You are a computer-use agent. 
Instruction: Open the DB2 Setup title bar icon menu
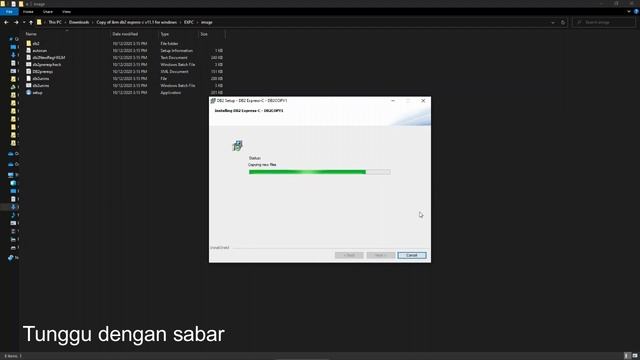[213, 100]
